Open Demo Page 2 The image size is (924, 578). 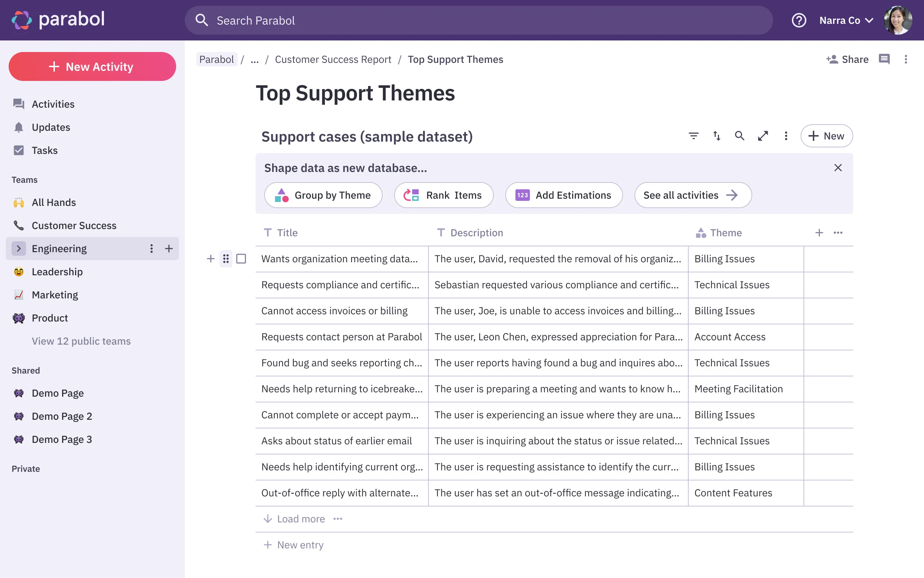pos(62,416)
